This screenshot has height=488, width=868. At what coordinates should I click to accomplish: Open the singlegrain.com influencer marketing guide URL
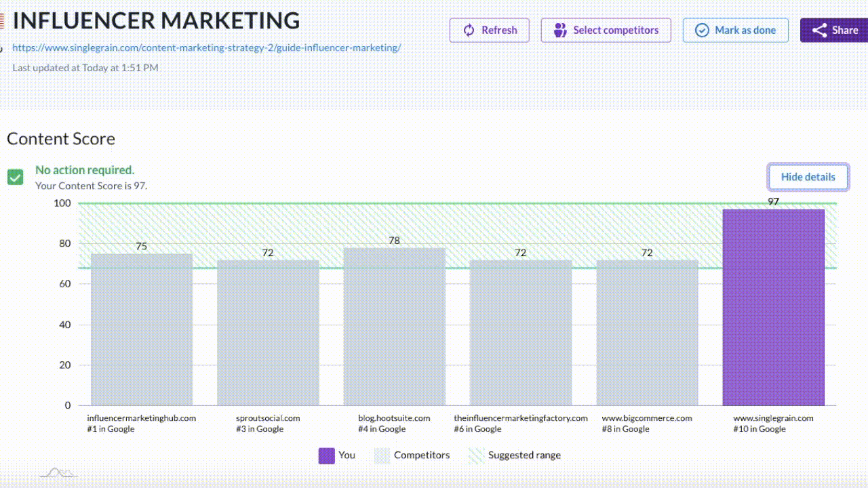pyautogui.click(x=207, y=48)
